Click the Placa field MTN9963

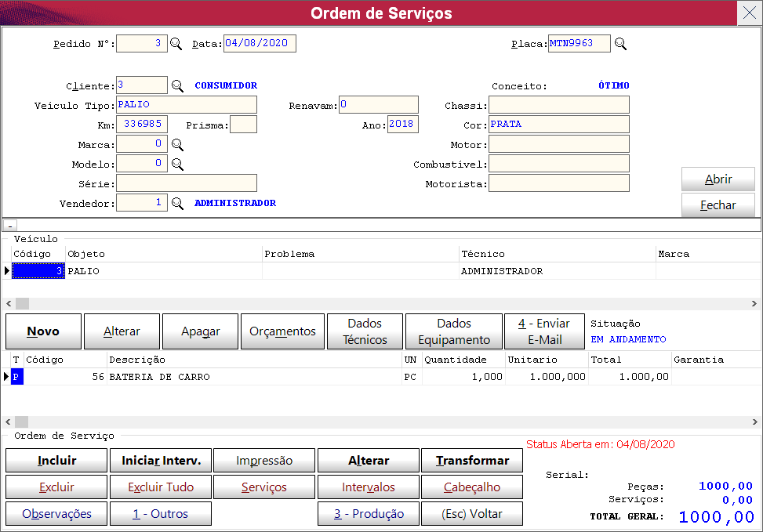(579, 43)
